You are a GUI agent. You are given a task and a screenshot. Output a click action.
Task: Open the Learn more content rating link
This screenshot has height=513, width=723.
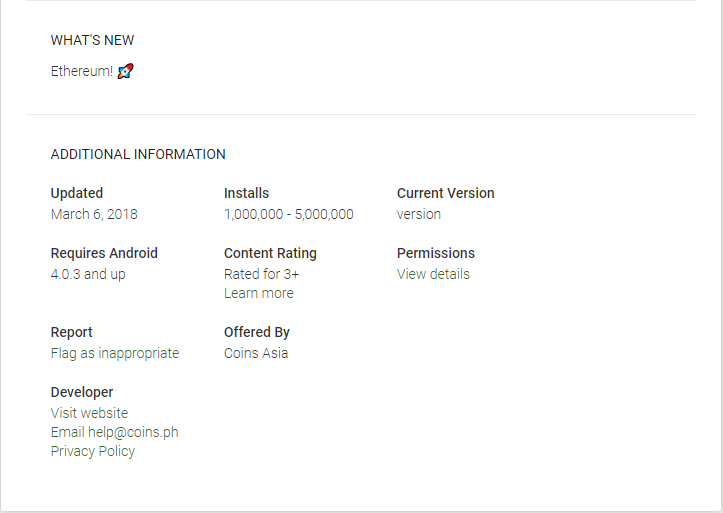(x=259, y=293)
